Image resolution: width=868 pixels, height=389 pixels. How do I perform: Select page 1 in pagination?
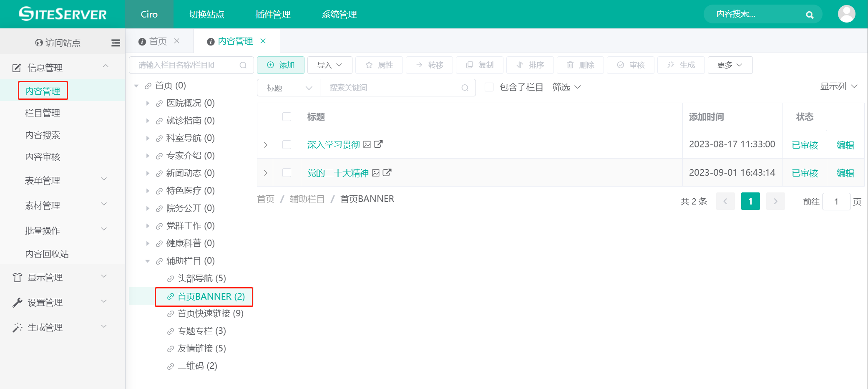[x=750, y=201]
